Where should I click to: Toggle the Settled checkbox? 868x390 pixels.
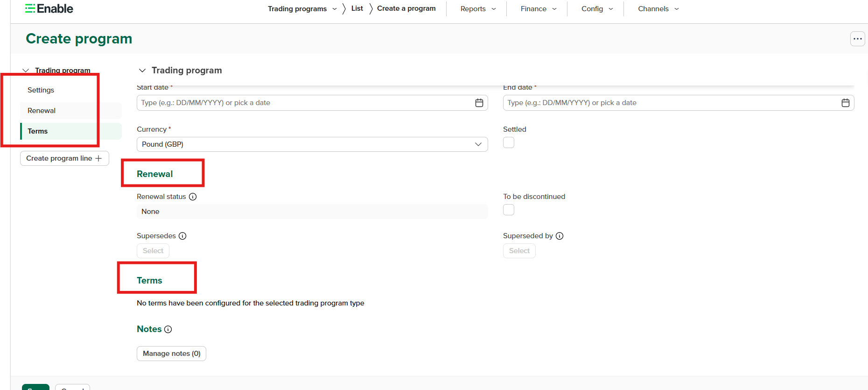point(509,142)
